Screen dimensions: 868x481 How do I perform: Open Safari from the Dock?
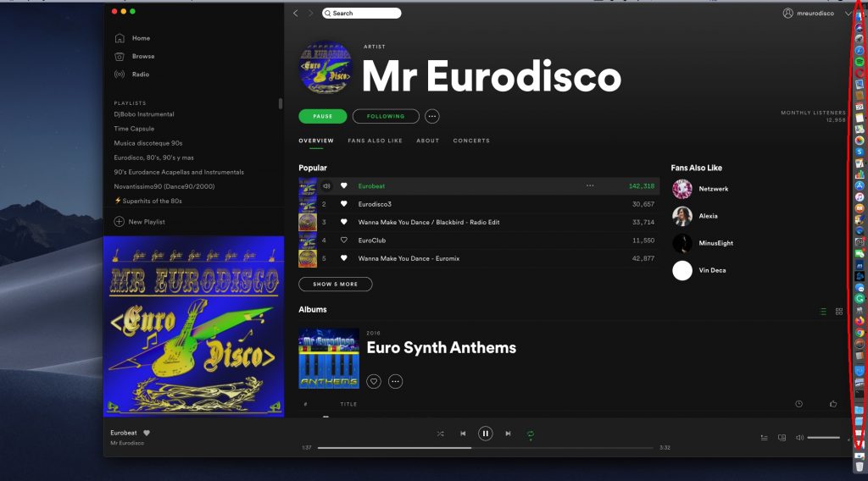(860, 50)
